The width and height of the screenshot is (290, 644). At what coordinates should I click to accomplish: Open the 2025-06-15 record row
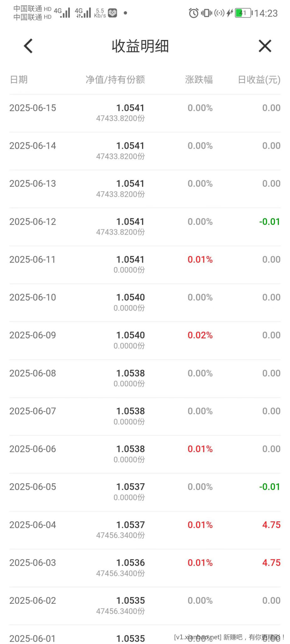(x=145, y=113)
